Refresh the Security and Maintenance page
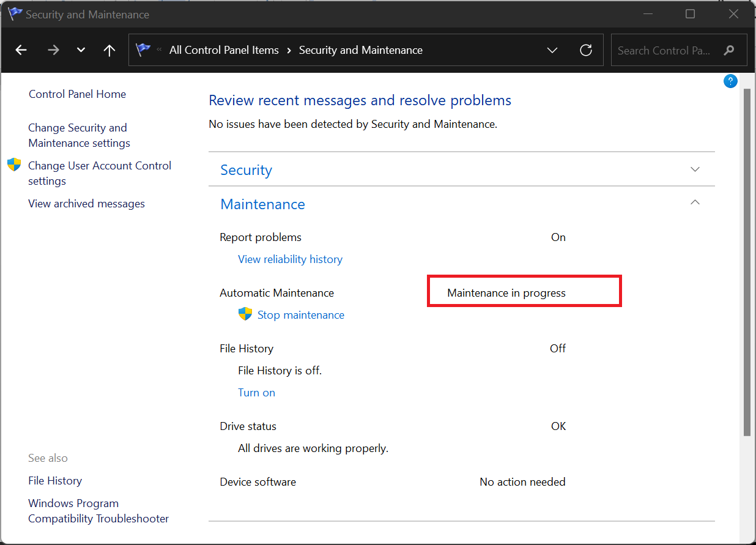 pos(586,50)
